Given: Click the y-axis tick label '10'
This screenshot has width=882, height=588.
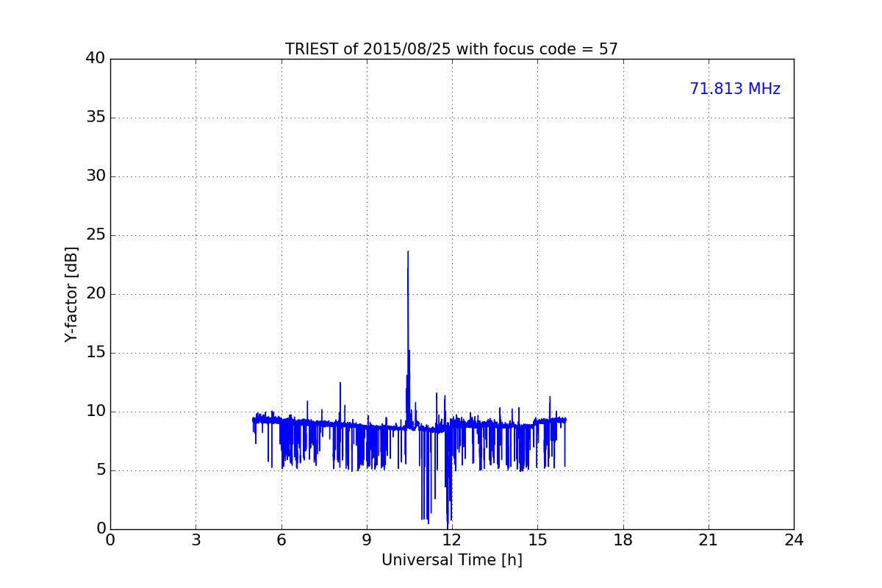Looking at the screenshot, I should pyautogui.click(x=96, y=412).
